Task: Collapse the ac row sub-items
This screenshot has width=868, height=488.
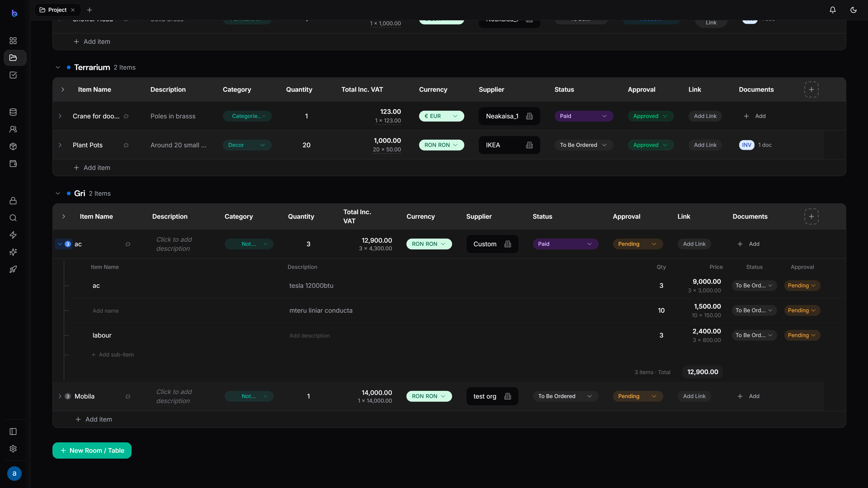Action: click(x=60, y=244)
